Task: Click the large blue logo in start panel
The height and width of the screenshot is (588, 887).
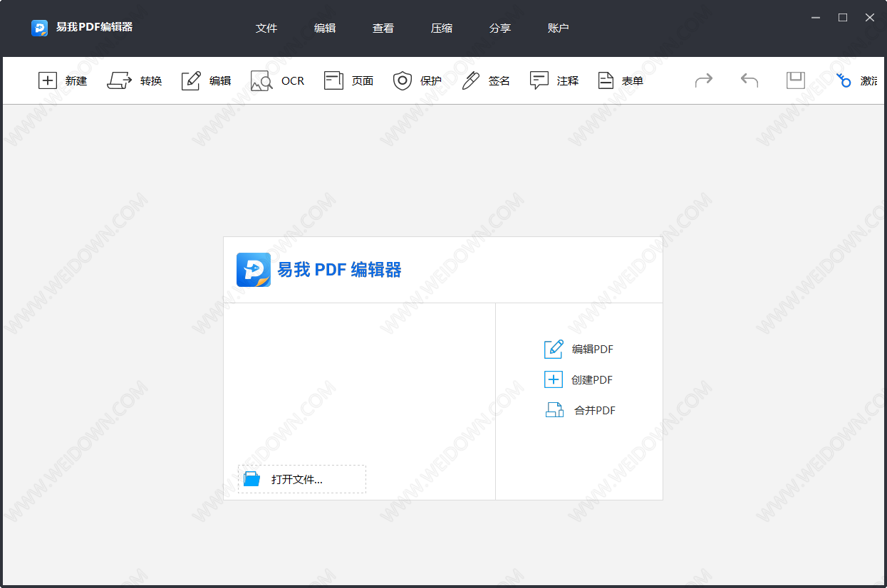Action: point(254,270)
